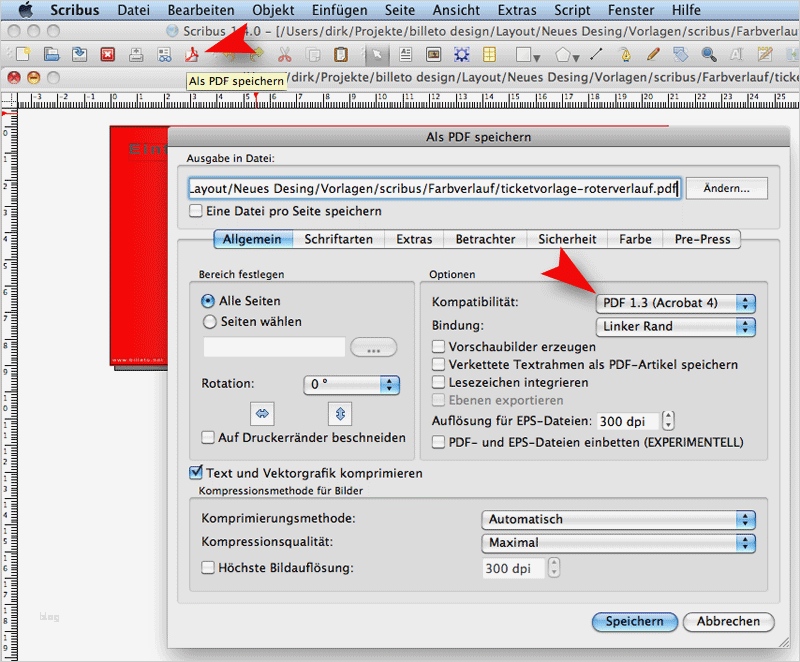Click the Save document toolbar icon

tap(79, 54)
